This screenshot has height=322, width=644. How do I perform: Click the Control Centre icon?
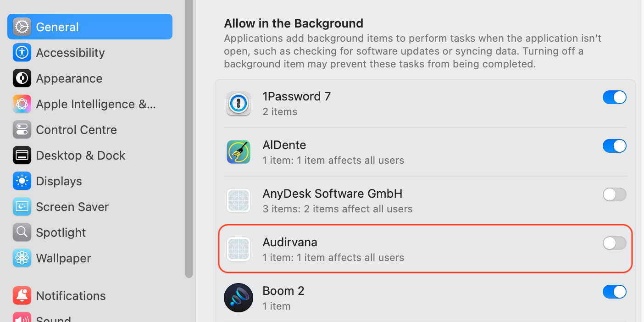point(22,130)
